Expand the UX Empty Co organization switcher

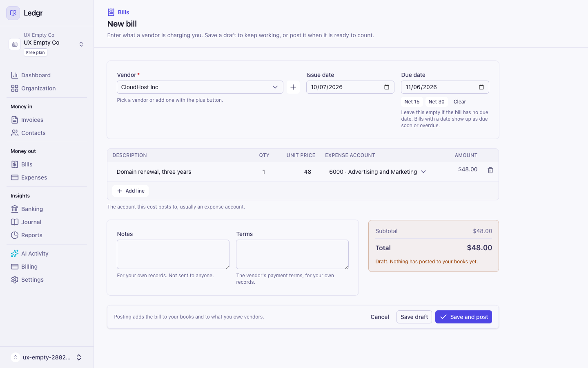click(x=81, y=44)
